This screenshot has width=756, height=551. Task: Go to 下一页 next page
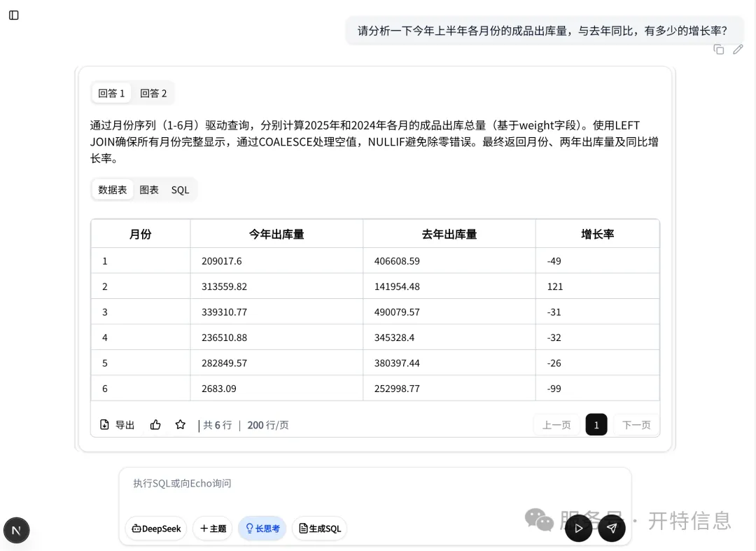pos(636,425)
